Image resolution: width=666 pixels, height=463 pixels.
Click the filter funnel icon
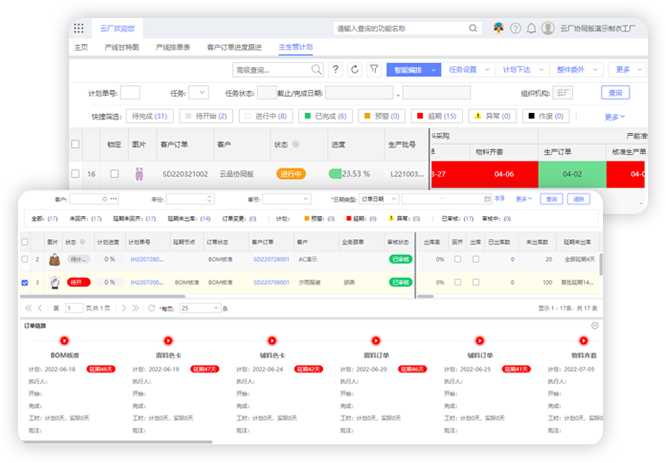374,70
